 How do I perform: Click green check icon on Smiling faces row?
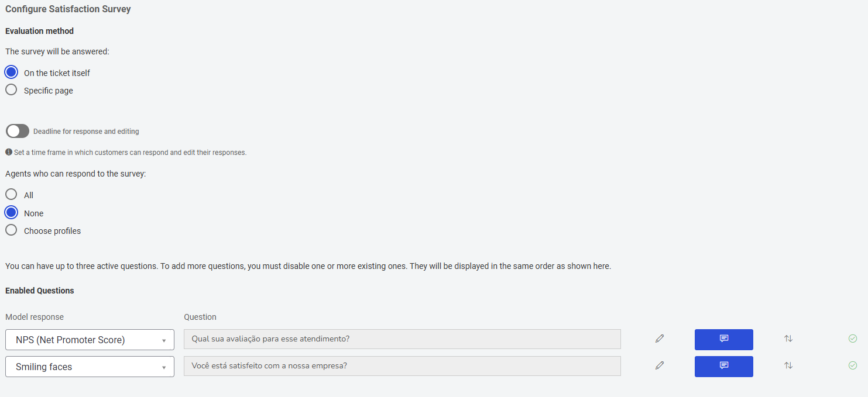[x=853, y=365]
